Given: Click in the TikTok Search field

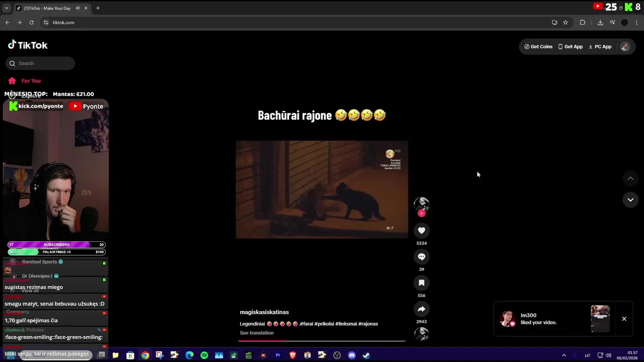Looking at the screenshot, I should click(x=40, y=63).
